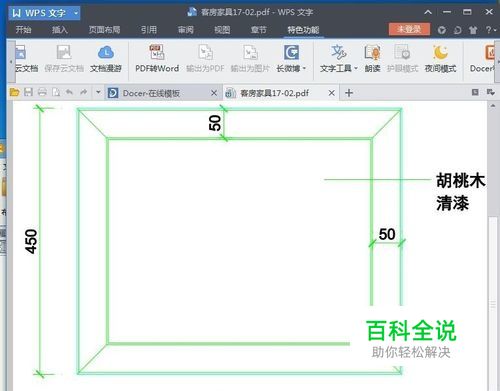Image resolution: width=500 pixels, height=391 pixels.
Task: Switch to the 引用 tab
Action: coord(149,30)
